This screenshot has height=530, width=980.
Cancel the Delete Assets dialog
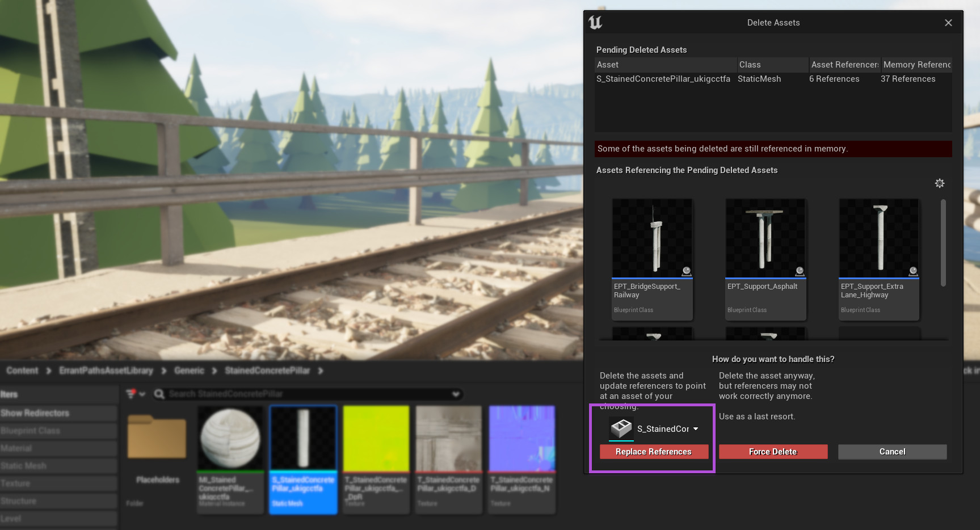coord(892,452)
